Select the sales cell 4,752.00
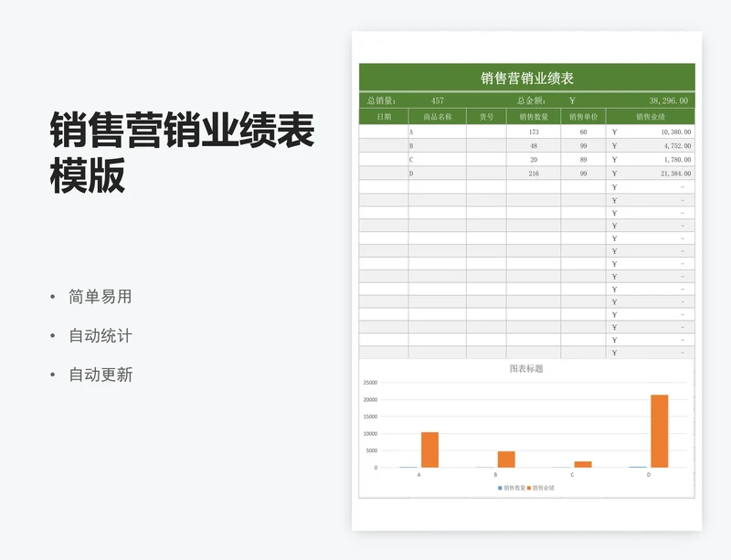The image size is (731, 560). tap(651, 146)
